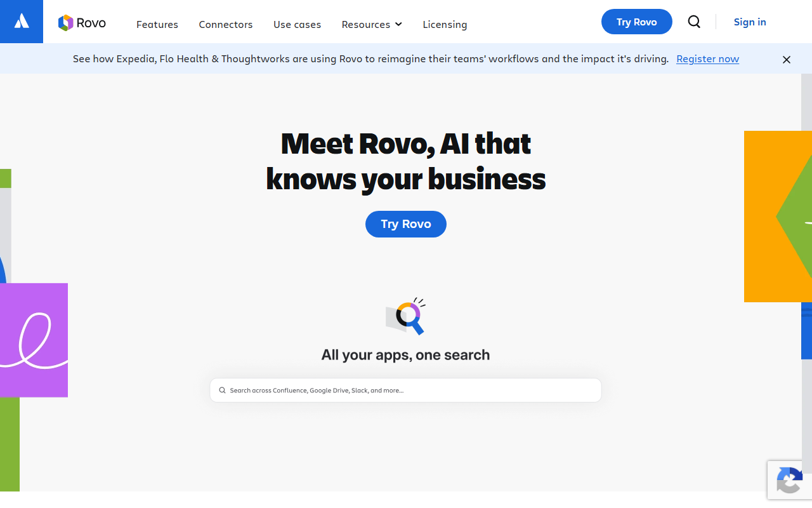Click the 'Meet Rovo, AI that knows your business' headline
Image resolution: width=812 pixels, height=508 pixels.
tap(406, 161)
